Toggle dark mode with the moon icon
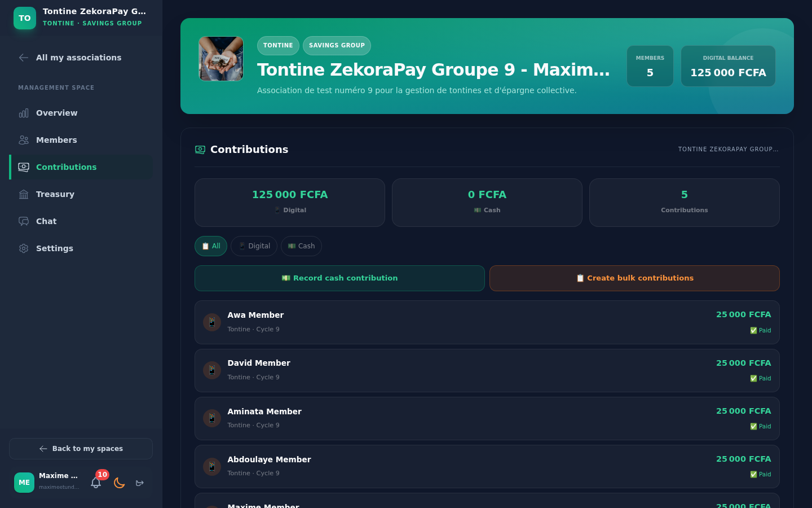 point(119,483)
